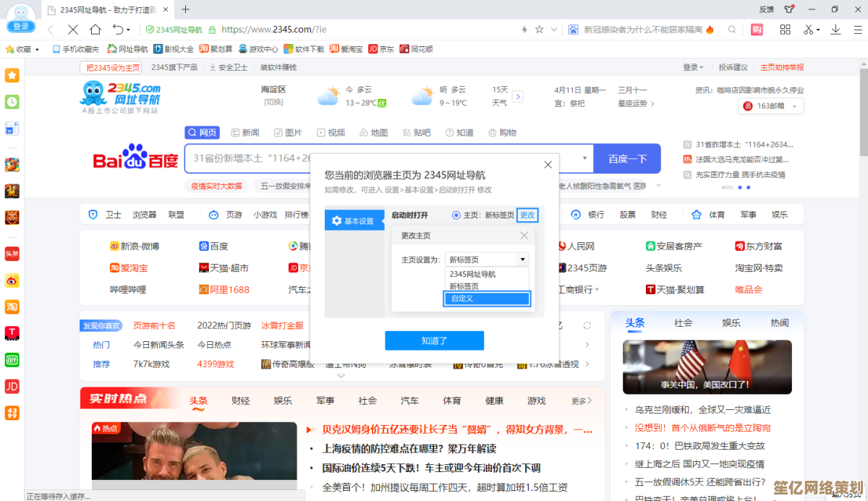Click the 头条 icon in left sidebar
Image resolution: width=868 pixels, height=501 pixels.
pyautogui.click(x=12, y=254)
